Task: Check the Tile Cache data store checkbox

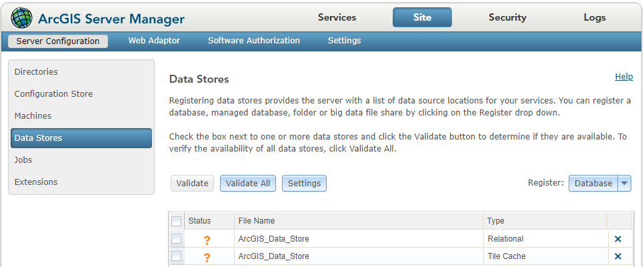Action: click(x=177, y=256)
